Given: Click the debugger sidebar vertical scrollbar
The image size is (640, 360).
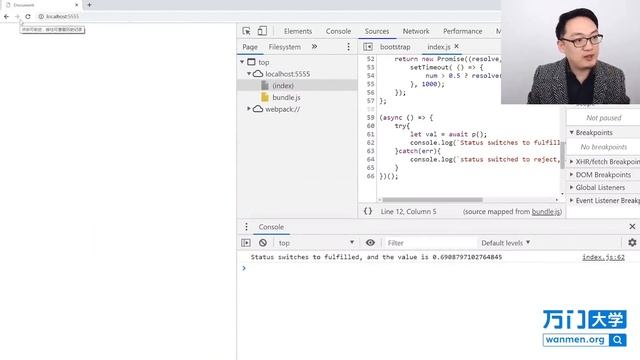Looking at the screenshot, I should [563, 155].
